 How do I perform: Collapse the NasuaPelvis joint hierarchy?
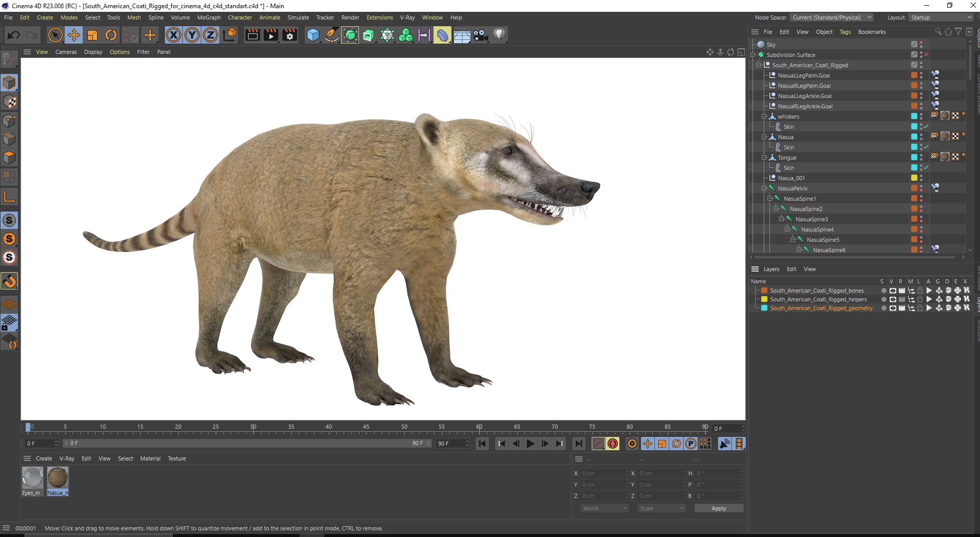(x=764, y=188)
